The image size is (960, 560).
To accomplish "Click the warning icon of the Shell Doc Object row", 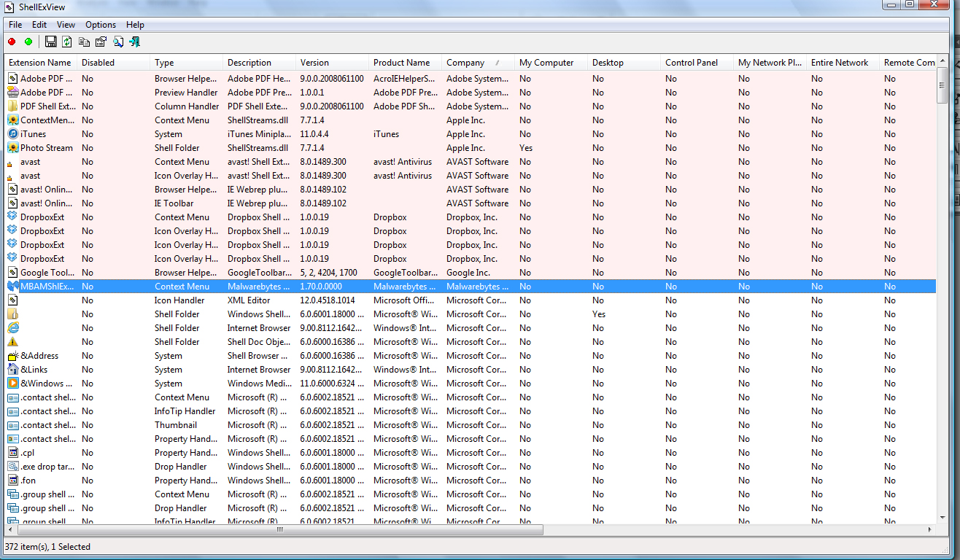I will coord(13,342).
